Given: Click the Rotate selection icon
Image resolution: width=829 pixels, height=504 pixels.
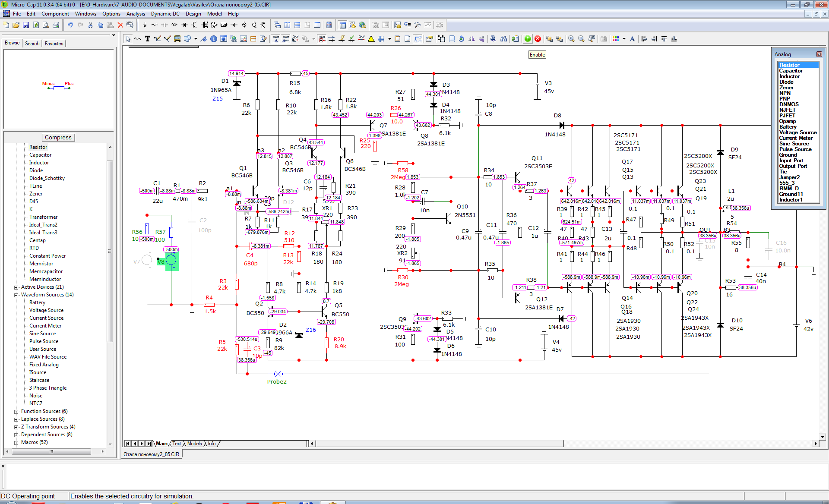Looking at the screenshot, I should (x=461, y=39).
